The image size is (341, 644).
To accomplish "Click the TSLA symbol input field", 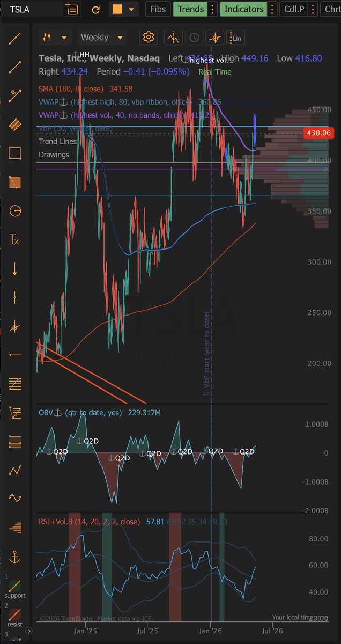I will [32, 9].
